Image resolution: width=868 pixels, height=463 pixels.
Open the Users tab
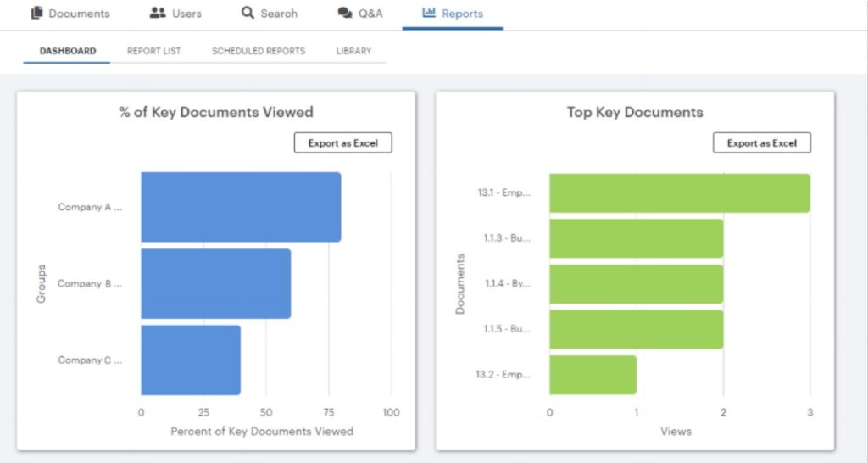click(175, 14)
